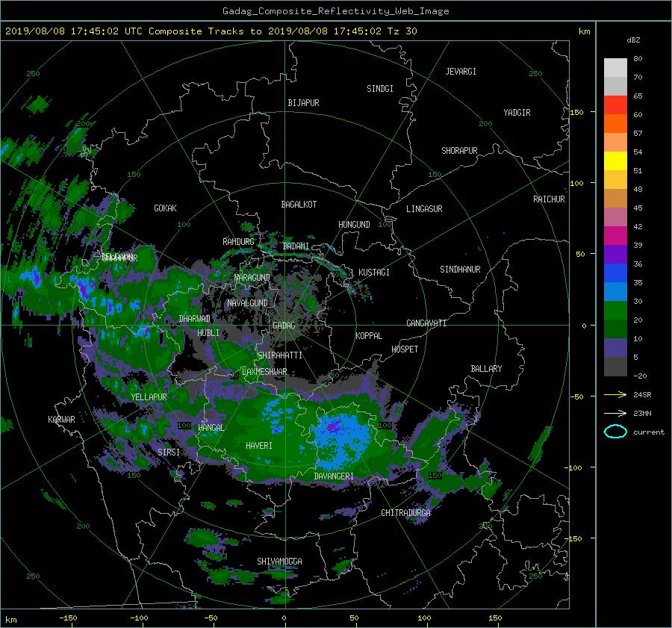Viewport: 672px width, 628px height.
Task: Click the NAVALGUND city label
Action: (x=247, y=303)
